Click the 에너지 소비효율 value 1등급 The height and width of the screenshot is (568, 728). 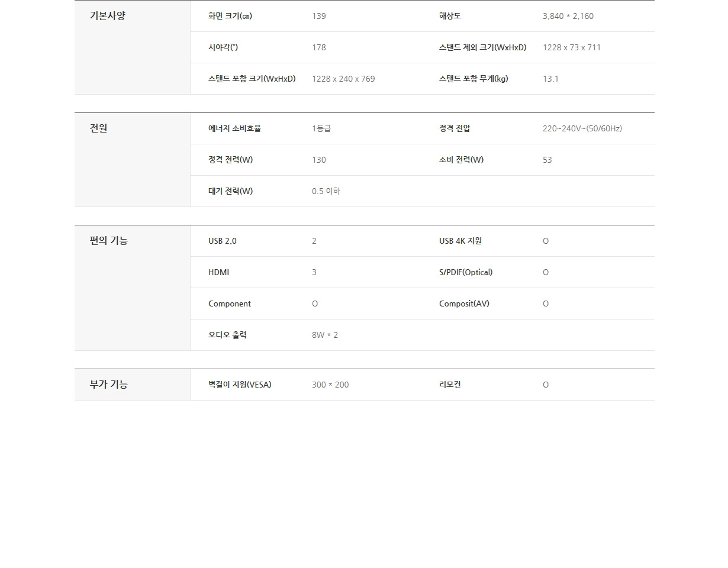tap(321, 128)
